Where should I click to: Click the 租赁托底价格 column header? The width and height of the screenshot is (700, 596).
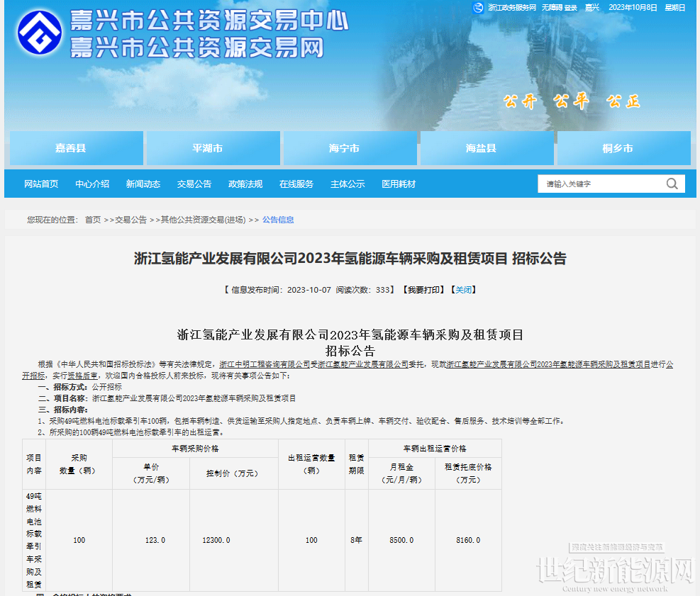tap(468, 473)
